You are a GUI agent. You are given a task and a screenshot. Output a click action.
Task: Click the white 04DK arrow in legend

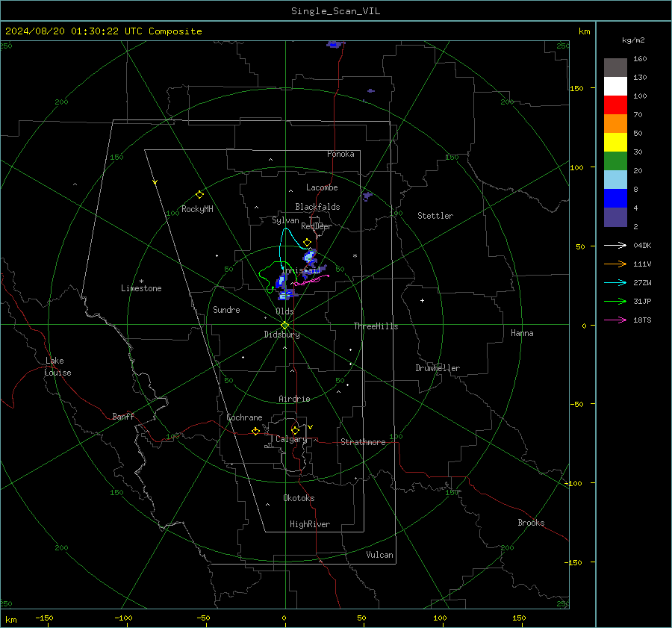(x=615, y=245)
